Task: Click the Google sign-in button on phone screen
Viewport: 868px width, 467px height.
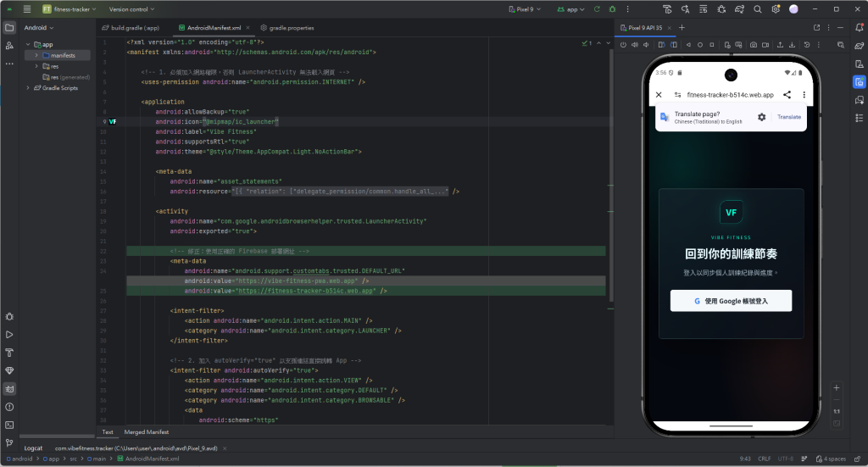Action: point(731,301)
